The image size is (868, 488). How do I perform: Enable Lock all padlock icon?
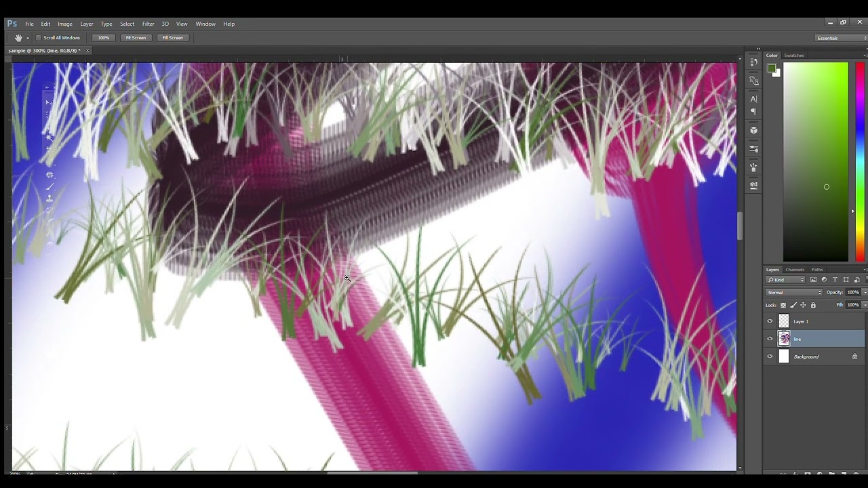click(x=813, y=305)
